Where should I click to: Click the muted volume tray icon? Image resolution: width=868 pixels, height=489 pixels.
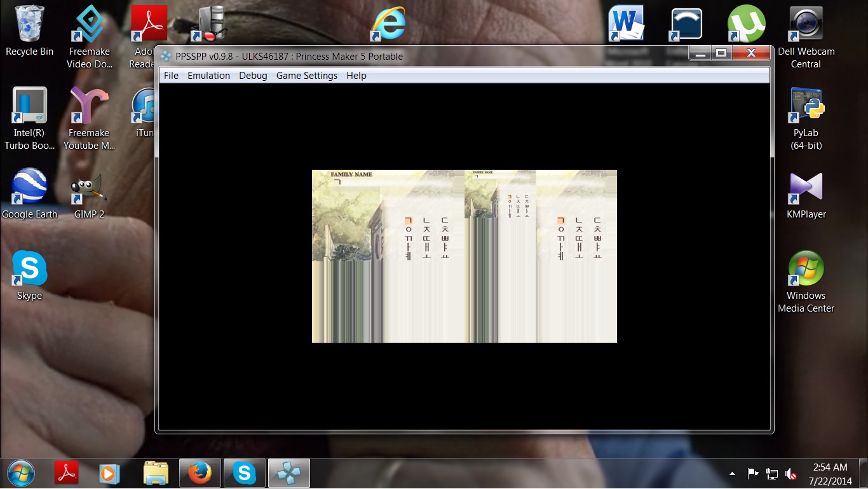click(x=791, y=474)
